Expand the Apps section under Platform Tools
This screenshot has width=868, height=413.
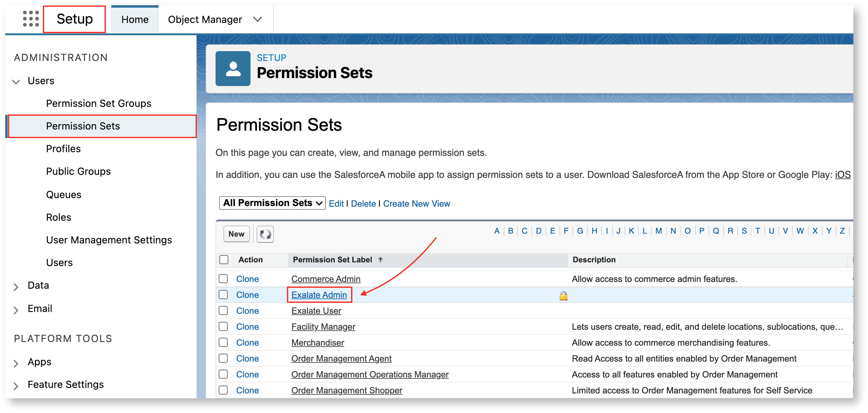click(x=16, y=363)
